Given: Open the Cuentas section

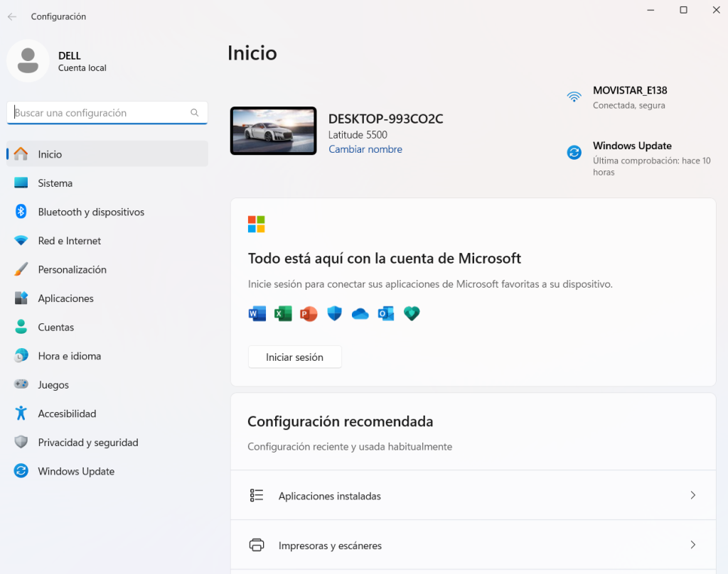Looking at the screenshot, I should pos(107,327).
